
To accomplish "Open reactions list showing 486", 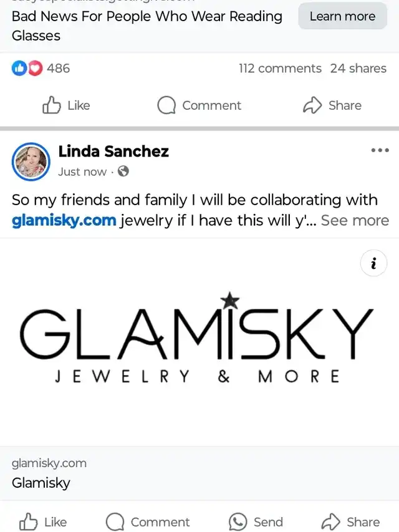I will (41, 69).
